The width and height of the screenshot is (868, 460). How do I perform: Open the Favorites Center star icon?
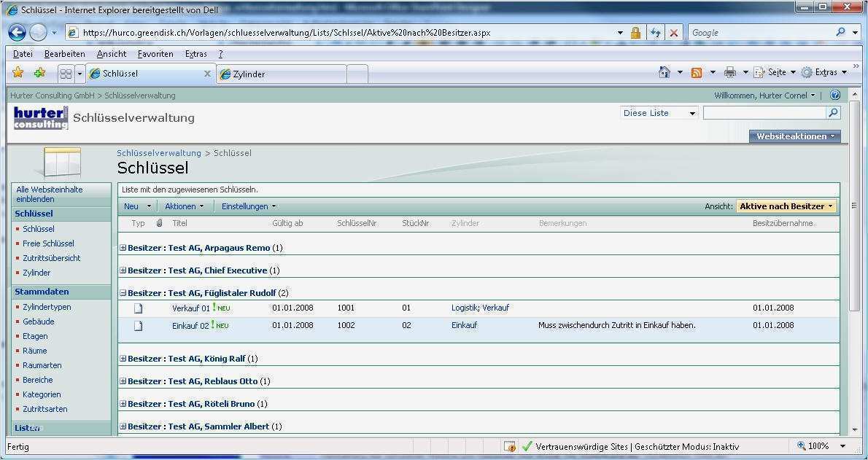tap(18, 72)
